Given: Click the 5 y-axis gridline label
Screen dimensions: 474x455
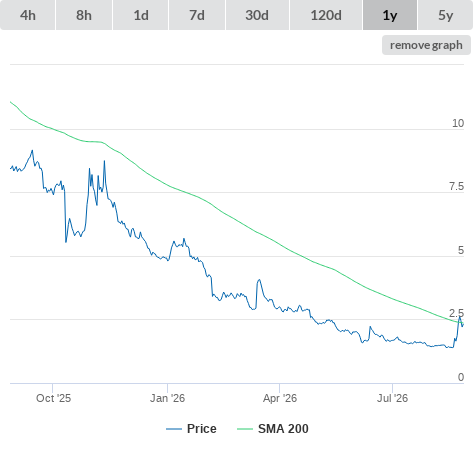Looking at the screenshot, I should 461,250.
